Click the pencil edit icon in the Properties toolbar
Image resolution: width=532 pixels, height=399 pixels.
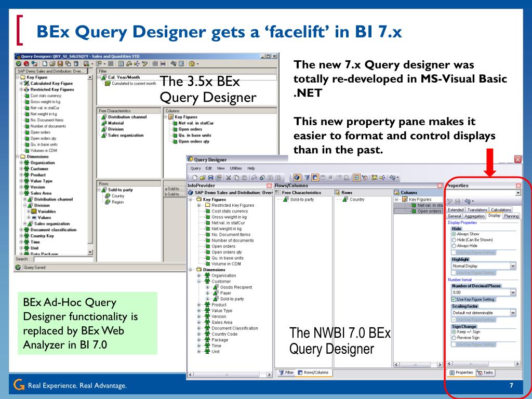[450, 201]
